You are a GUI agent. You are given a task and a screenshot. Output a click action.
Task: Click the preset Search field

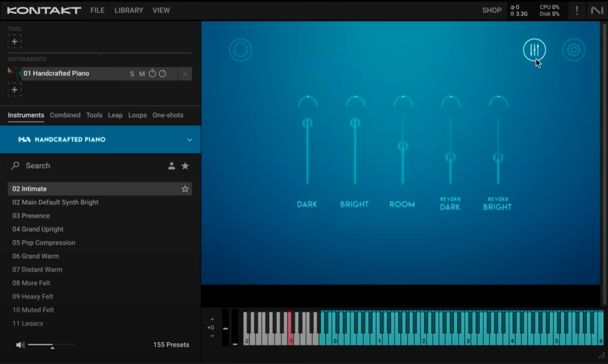tap(87, 165)
